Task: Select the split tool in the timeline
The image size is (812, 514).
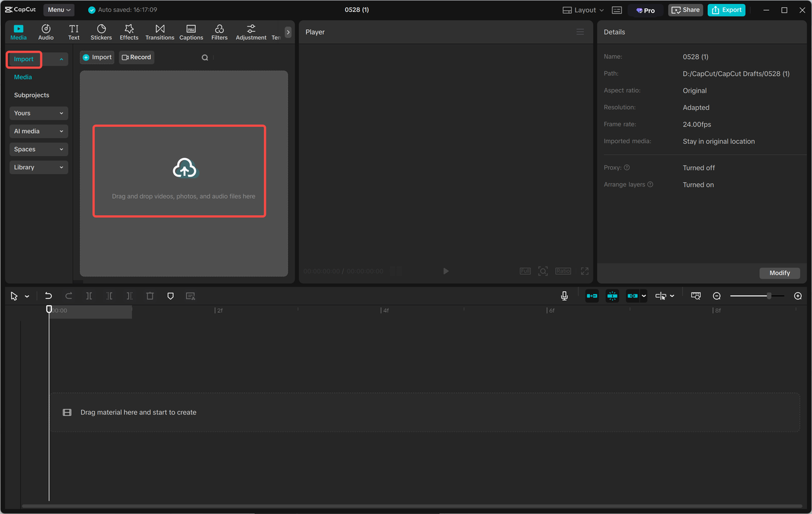Action: [x=89, y=295]
